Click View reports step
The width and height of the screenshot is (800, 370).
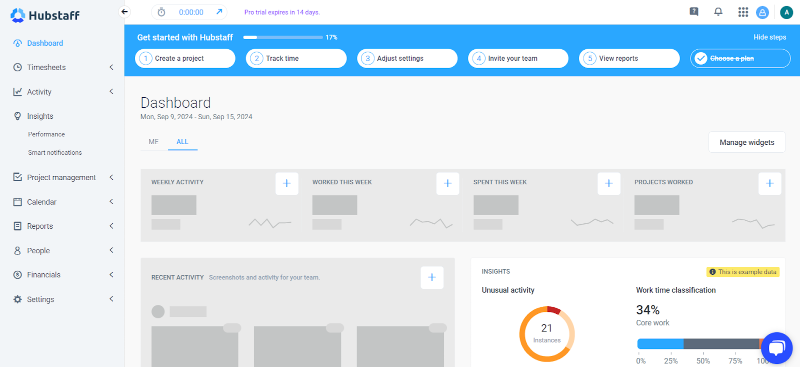[629, 58]
